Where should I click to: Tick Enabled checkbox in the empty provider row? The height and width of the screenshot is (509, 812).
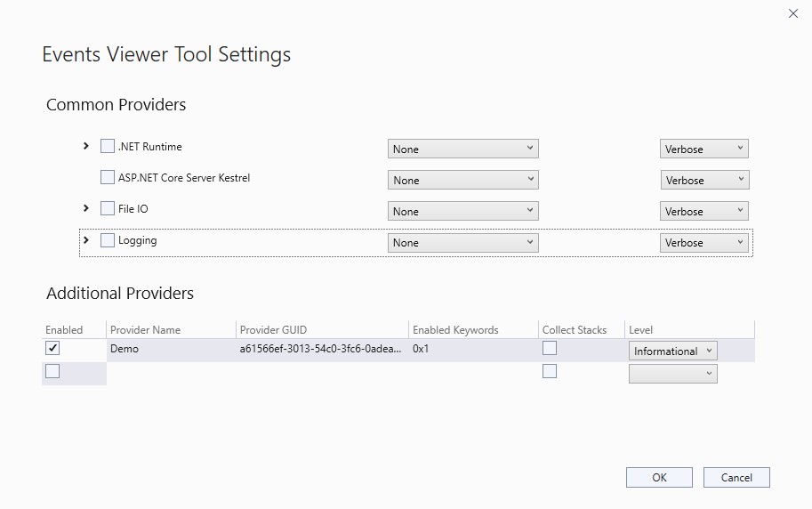(52, 371)
